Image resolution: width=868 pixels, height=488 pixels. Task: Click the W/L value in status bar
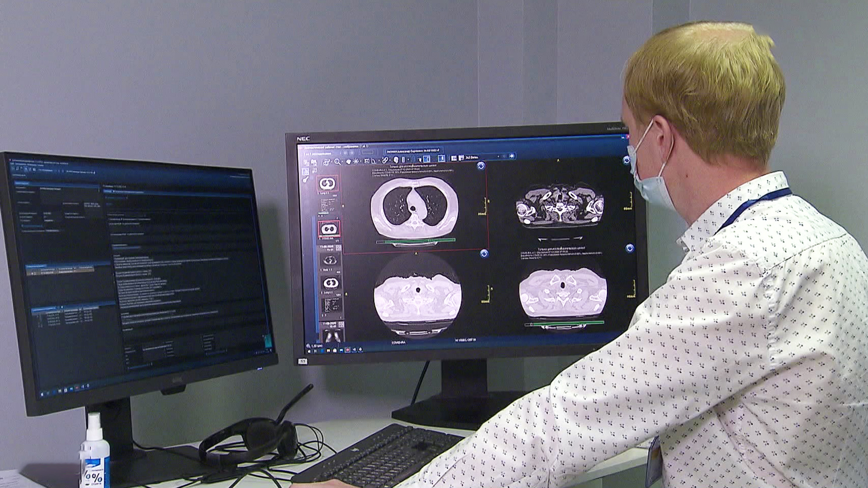pos(465,340)
